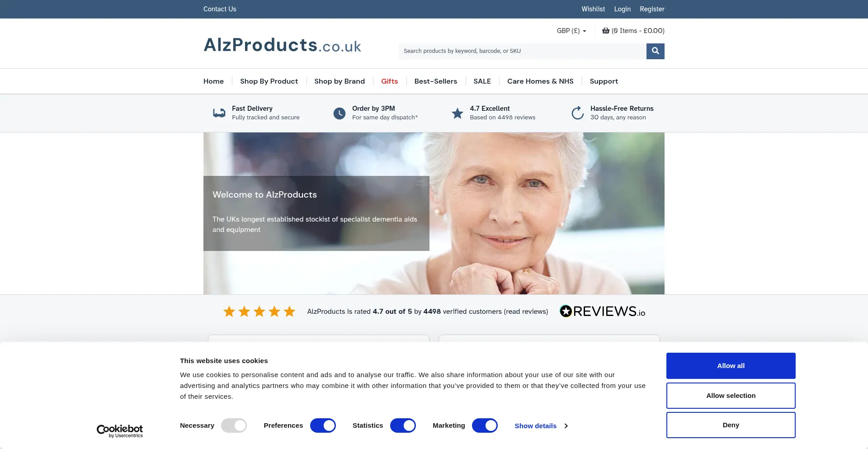Click the five-star rating graphic

tap(259, 312)
